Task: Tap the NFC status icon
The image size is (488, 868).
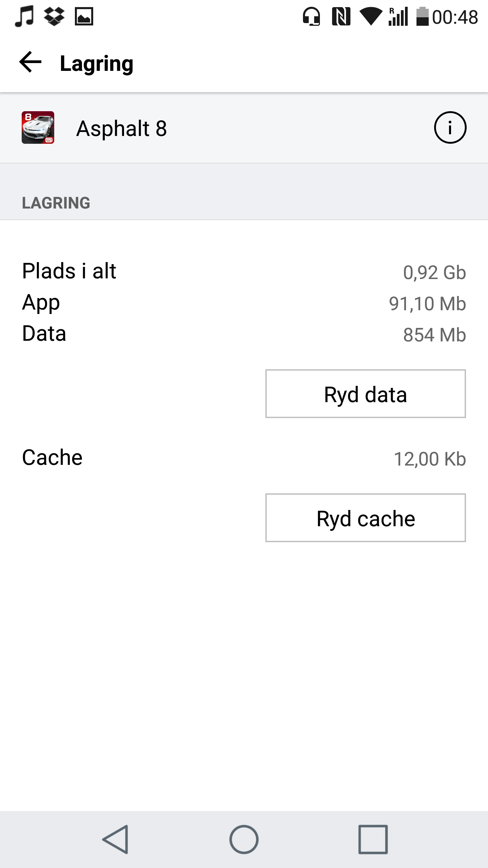Action: point(341,16)
